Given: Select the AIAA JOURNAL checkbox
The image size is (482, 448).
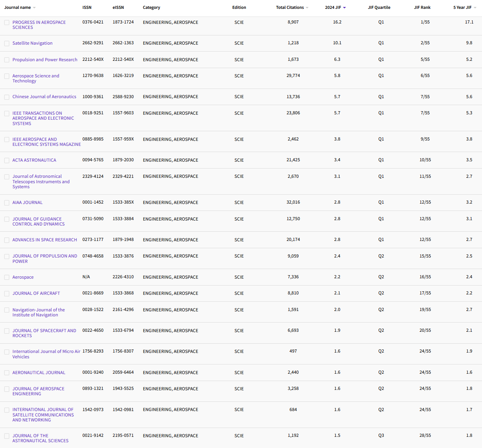Looking at the screenshot, I should pyautogui.click(x=7, y=202).
